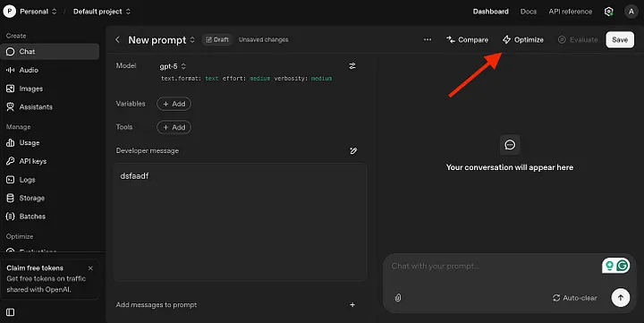Click the plus icon to add messages

coord(352,305)
